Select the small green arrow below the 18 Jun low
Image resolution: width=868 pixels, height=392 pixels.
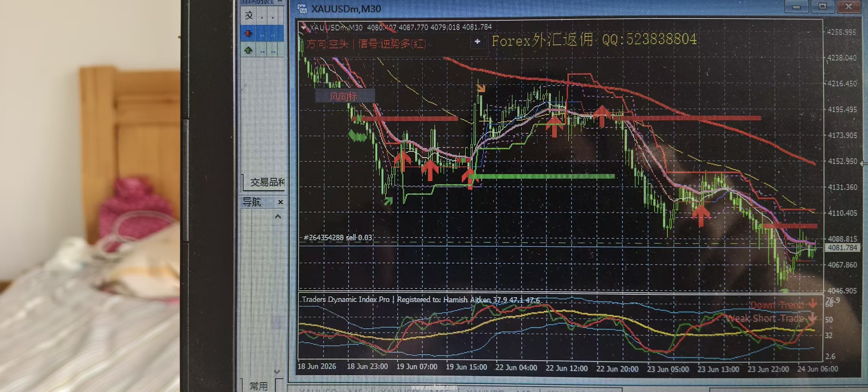click(x=388, y=202)
